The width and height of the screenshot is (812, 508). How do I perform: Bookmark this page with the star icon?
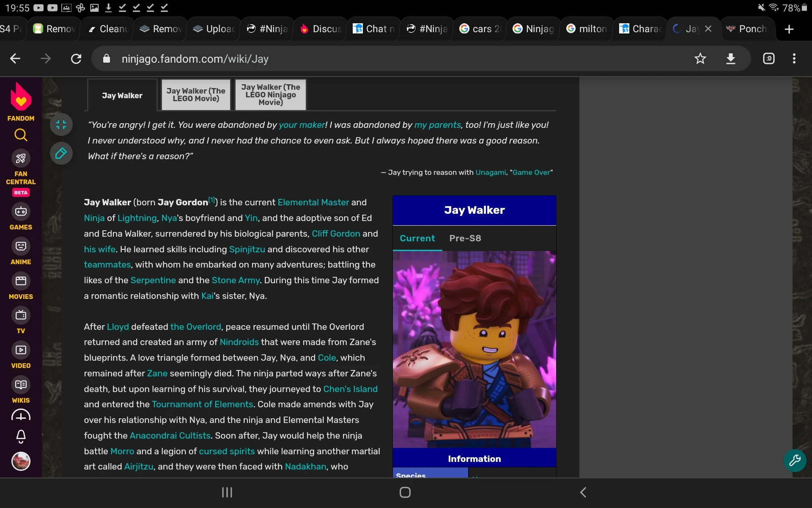(x=700, y=58)
